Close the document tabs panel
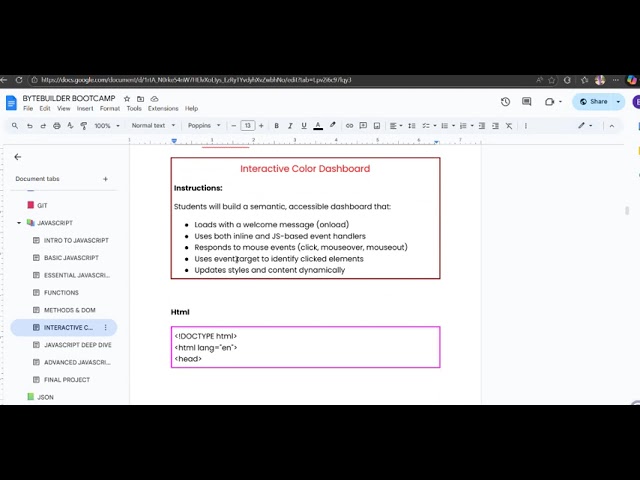The image size is (640, 480). (x=18, y=157)
